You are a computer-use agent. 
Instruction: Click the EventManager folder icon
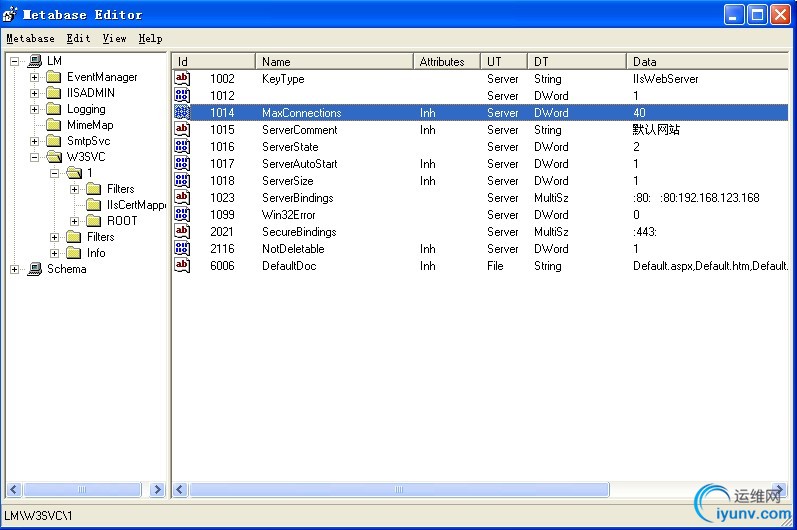click(54, 77)
